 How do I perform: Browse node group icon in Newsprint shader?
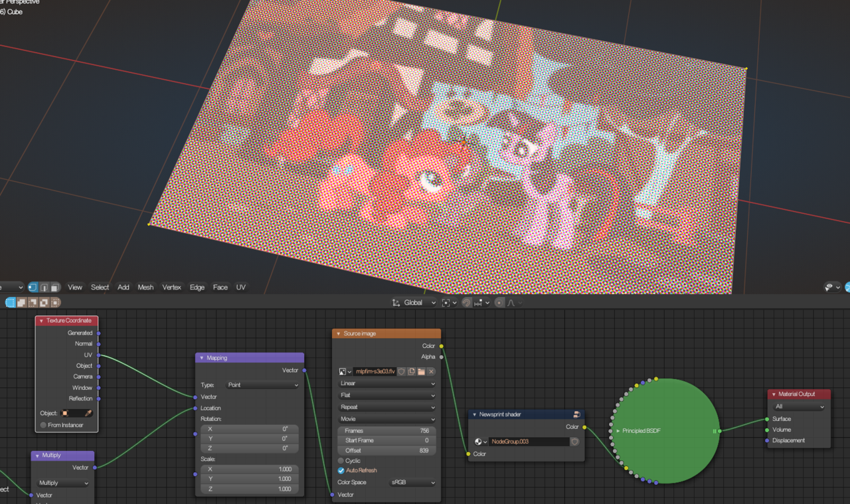pyautogui.click(x=481, y=442)
